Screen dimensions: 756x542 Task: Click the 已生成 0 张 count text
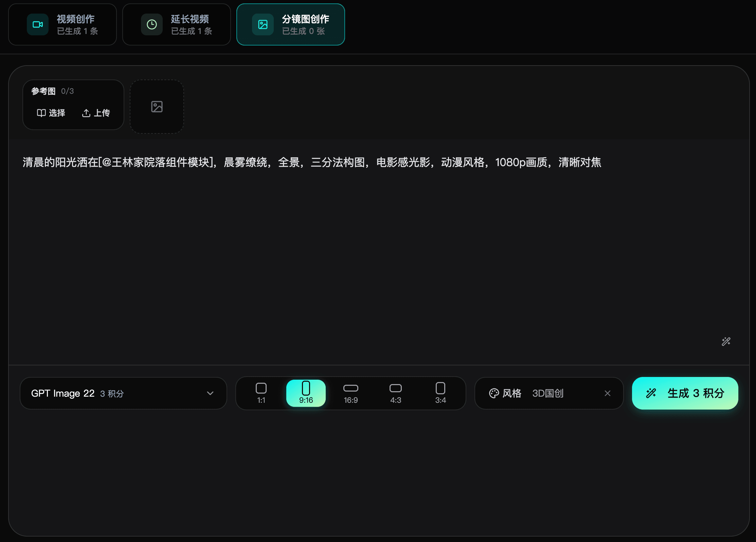click(303, 31)
